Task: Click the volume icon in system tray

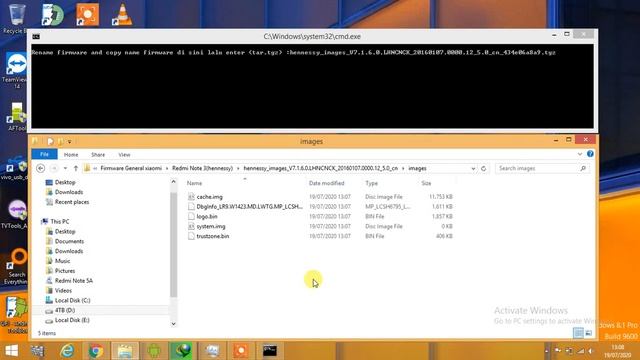Action: click(x=591, y=351)
